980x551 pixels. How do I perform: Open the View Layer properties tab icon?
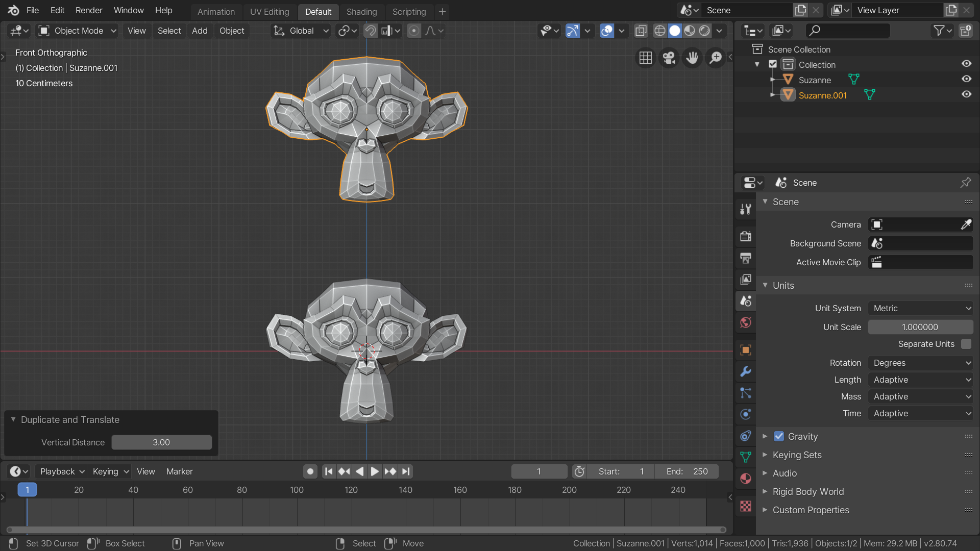click(746, 279)
